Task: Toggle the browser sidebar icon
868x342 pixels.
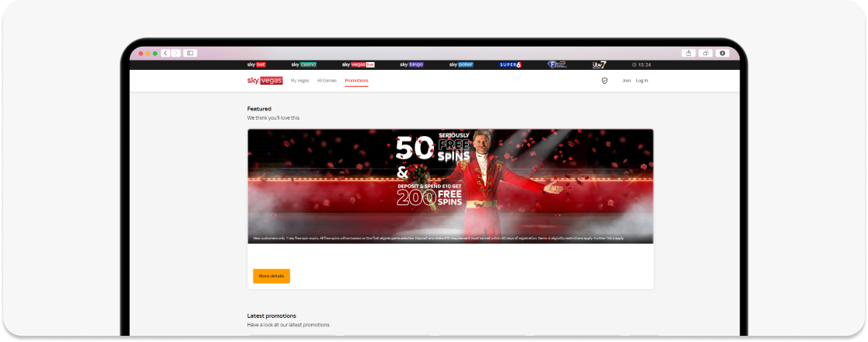Action: [x=190, y=53]
